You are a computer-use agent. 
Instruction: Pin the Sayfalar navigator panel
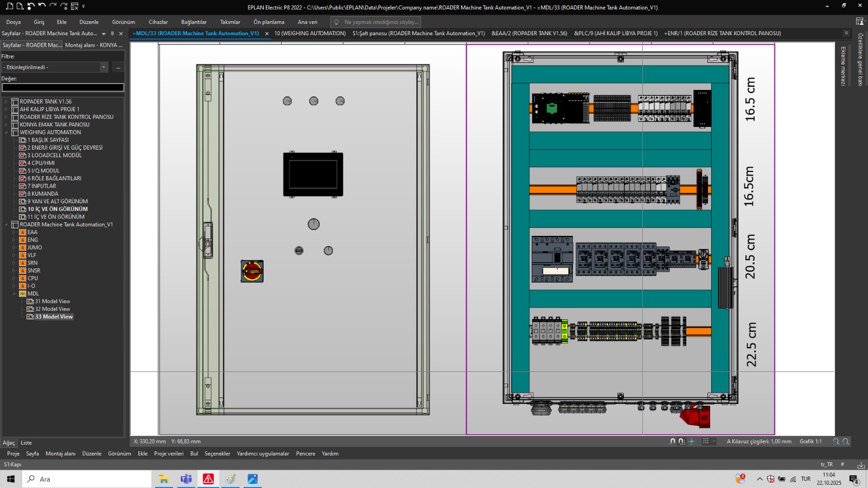point(112,34)
